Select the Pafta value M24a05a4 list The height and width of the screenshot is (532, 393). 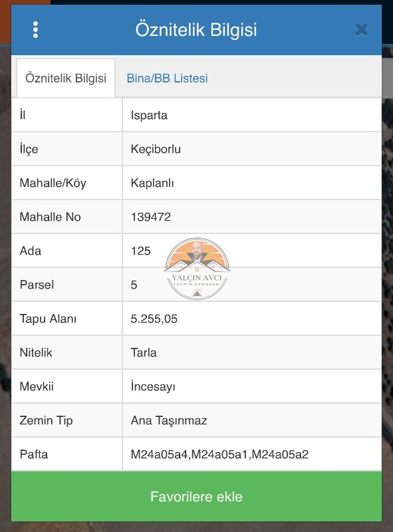tap(219, 454)
